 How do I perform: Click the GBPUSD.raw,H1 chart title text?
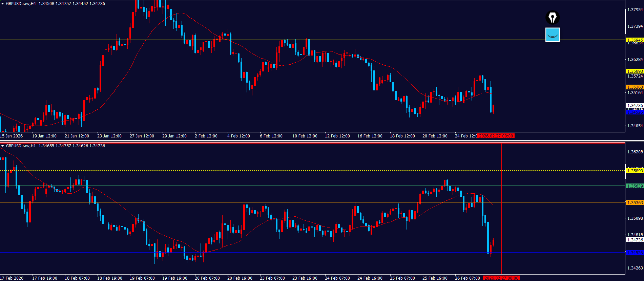[21, 146]
